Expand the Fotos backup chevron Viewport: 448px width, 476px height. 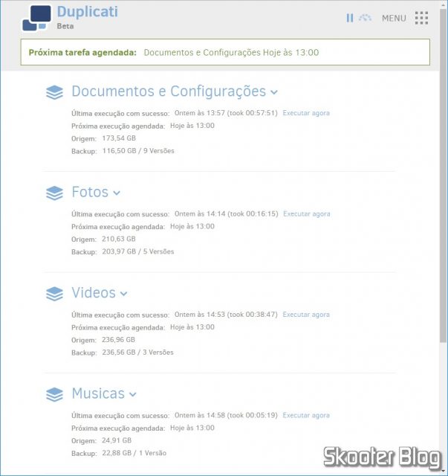pos(117,193)
